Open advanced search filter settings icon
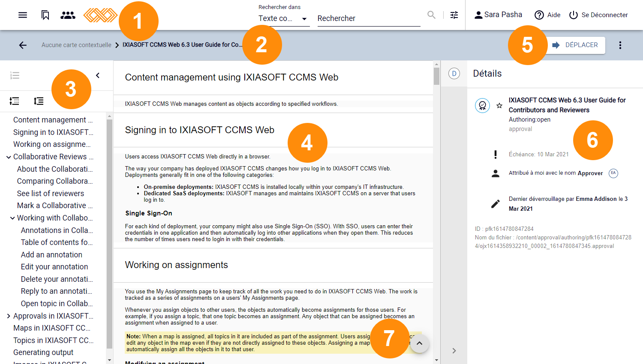This screenshot has height=364, width=643. (x=454, y=15)
